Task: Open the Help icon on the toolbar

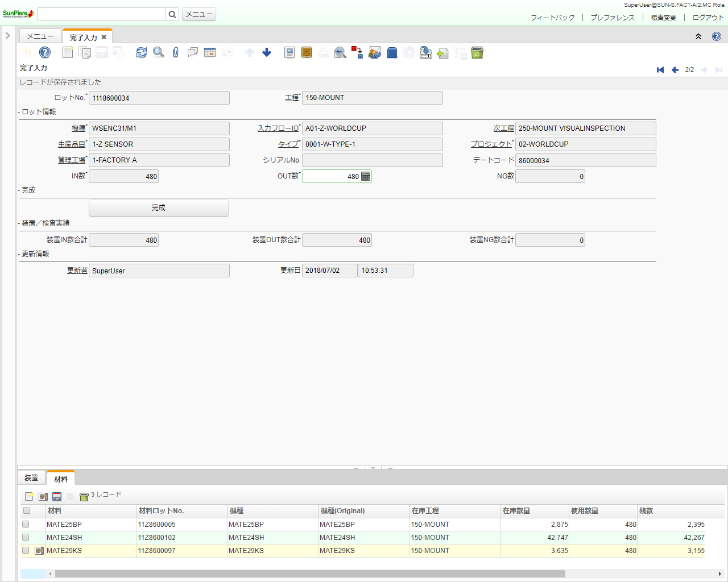Action: click(44, 52)
